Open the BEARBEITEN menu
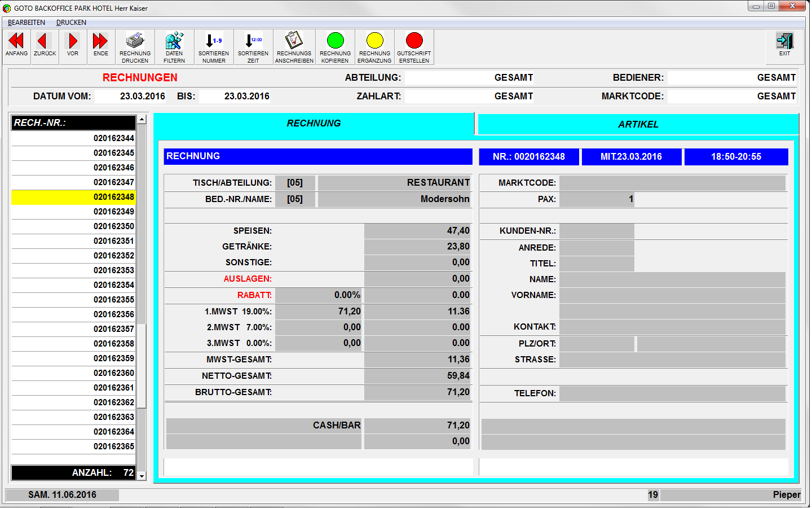The image size is (812, 508). (x=27, y=23)
